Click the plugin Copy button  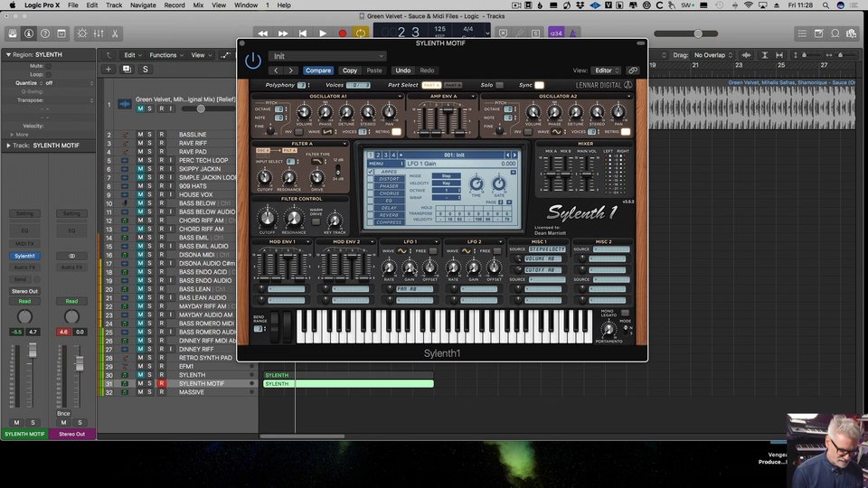[x=350, y=70]
